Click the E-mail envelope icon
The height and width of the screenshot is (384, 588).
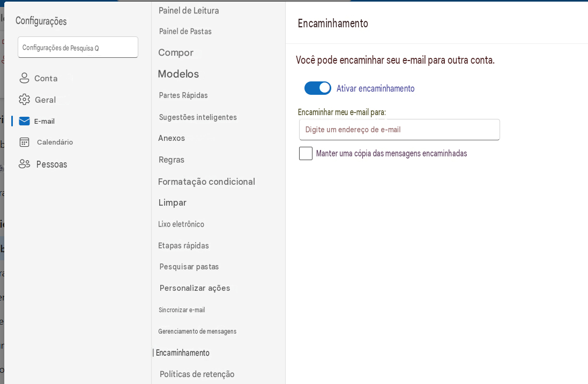tap(24, 121)
